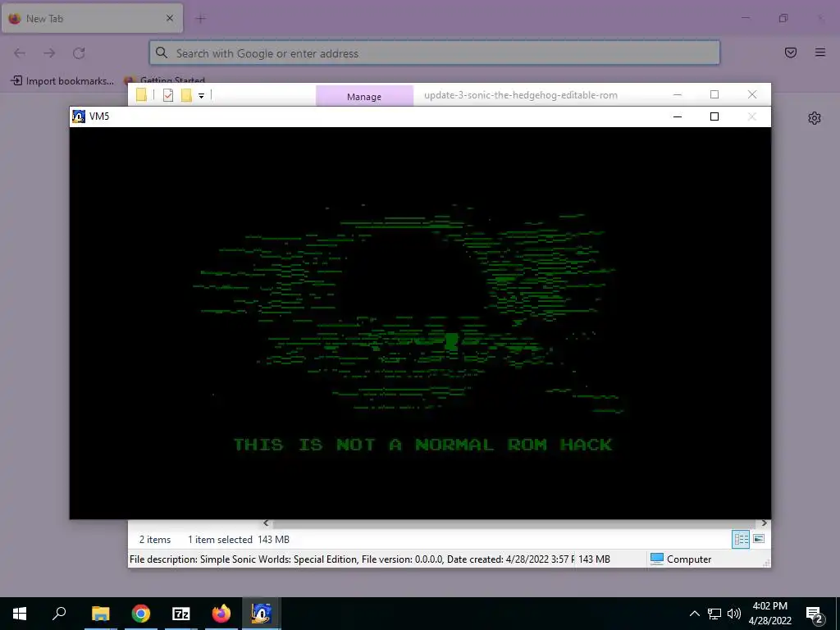Click the "2 items" status text
Screen dimensions: 840x630
tap(155, 540)
